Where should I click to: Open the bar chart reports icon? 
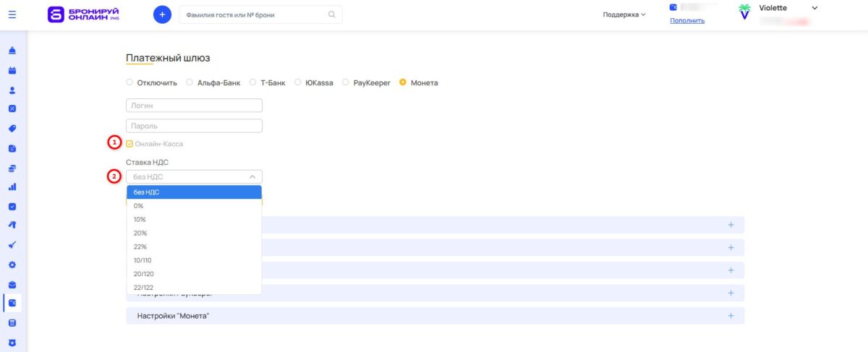click(12, 186)
